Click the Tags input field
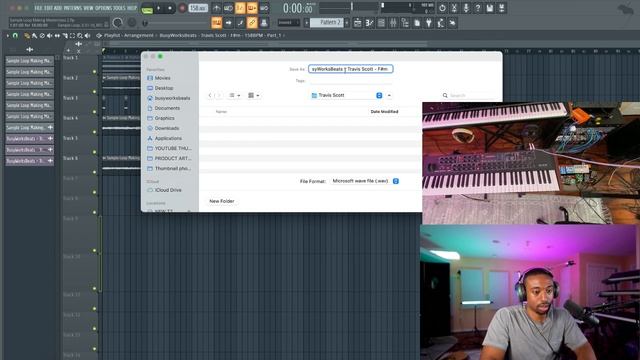Screen dimensions: 640x360 pyautogui.click(x=350, y=81)
